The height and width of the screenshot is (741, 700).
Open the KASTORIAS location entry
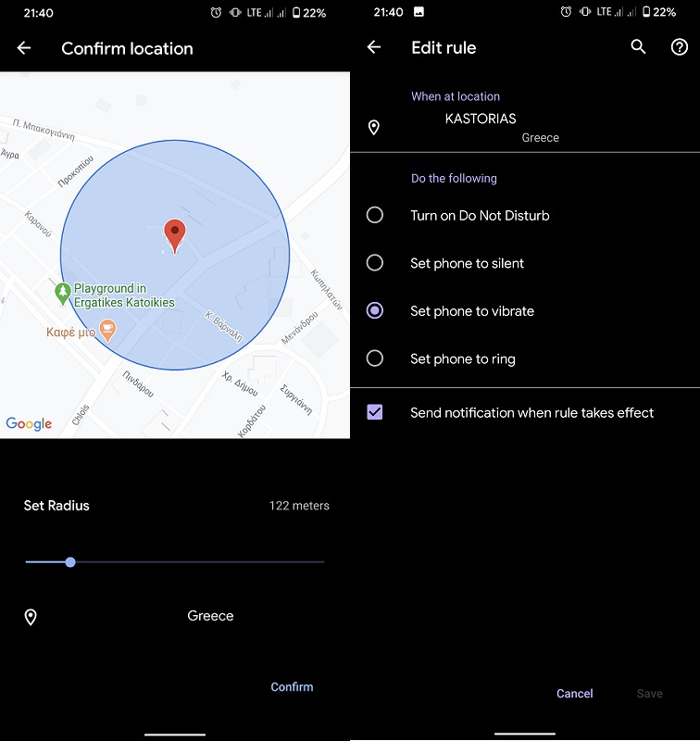coord(525,128)
